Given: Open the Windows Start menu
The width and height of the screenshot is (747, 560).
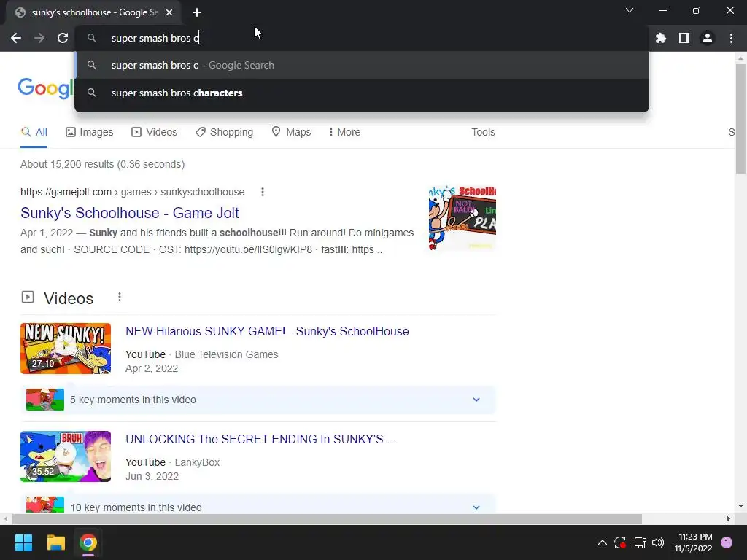Looking at the screenshot, I should [23, 542].
